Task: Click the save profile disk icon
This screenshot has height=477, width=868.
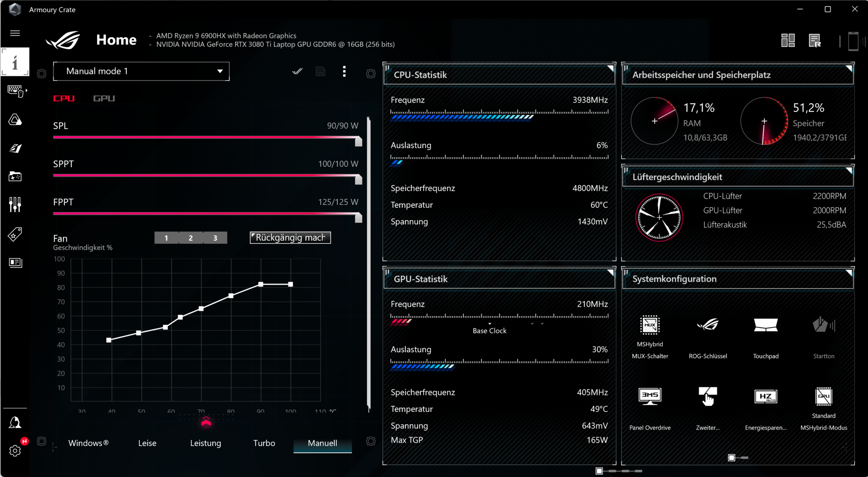Action: pos(321,71)
